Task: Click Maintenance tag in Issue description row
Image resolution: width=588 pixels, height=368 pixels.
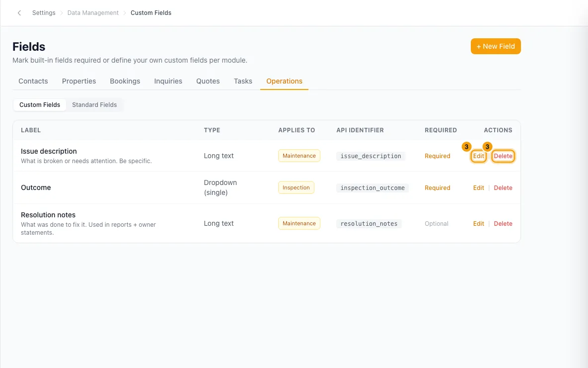Action: pos(299,156)
